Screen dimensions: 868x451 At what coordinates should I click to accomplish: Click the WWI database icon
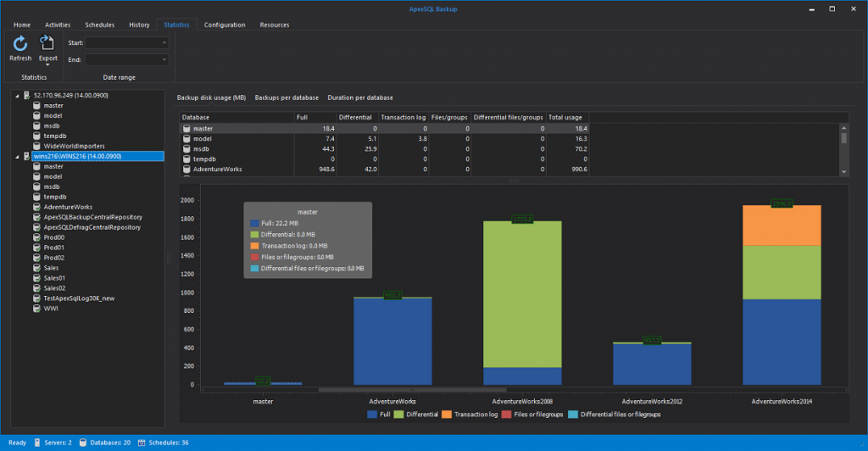(36, 309)
